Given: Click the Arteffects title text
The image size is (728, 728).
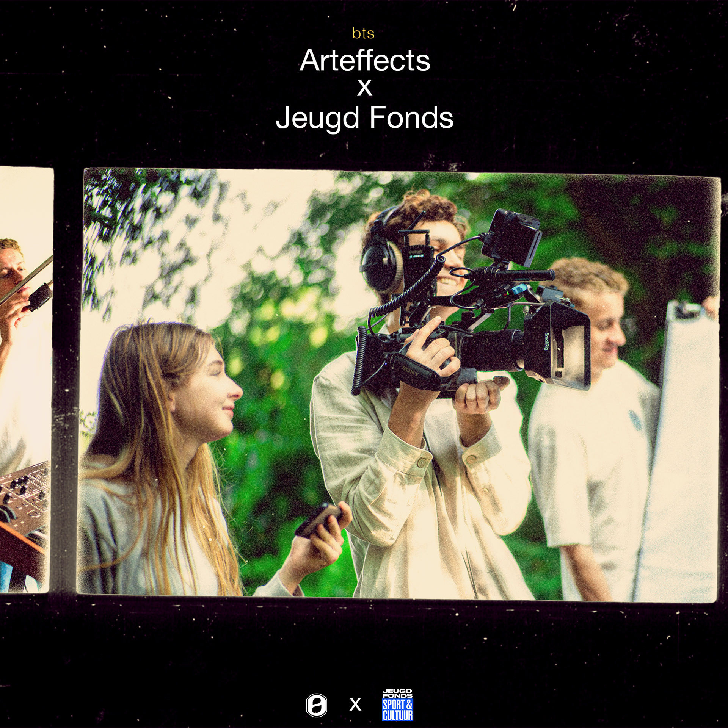Looking at the screenshot, I should (x=365, y=61).
